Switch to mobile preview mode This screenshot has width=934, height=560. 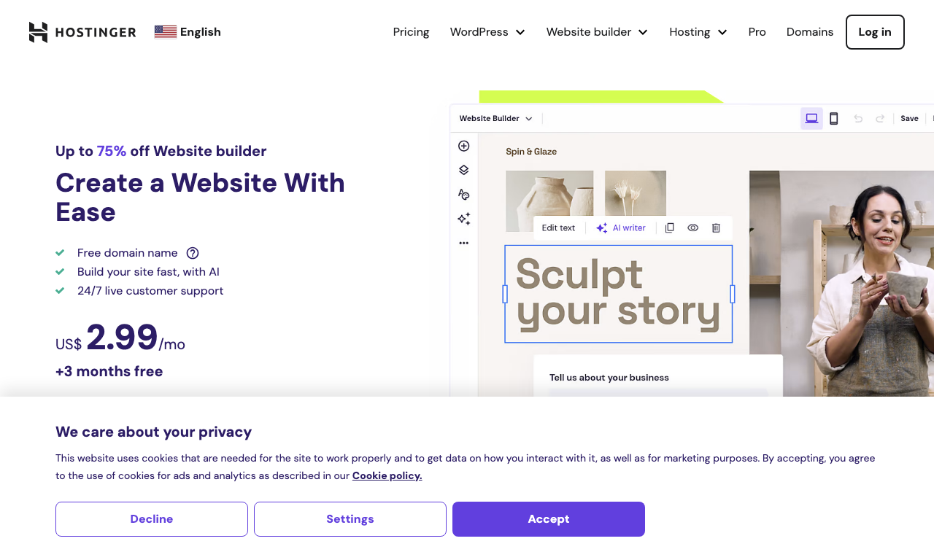click(x=834, y=118)
